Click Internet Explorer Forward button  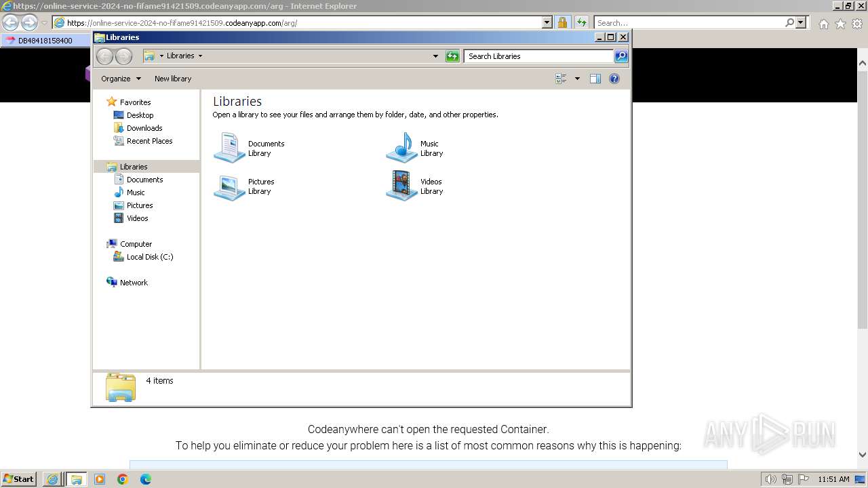(x=29, y=22)
